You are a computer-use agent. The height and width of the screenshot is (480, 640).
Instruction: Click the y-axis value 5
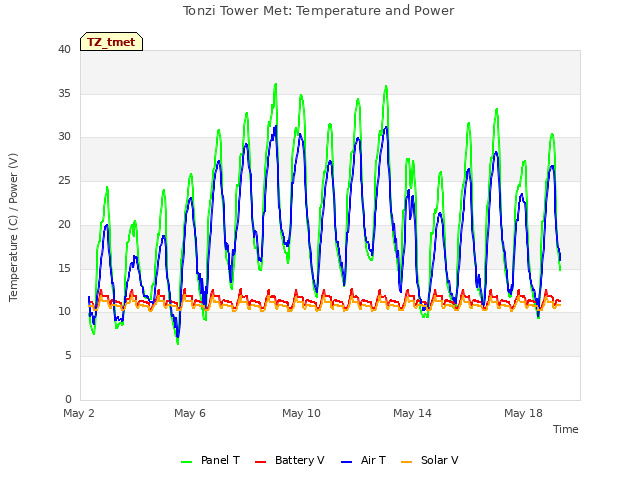[68, 356]
